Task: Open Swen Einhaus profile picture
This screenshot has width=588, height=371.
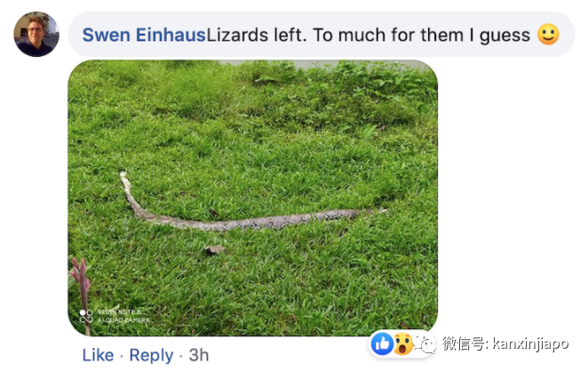Action: point(36,34)
